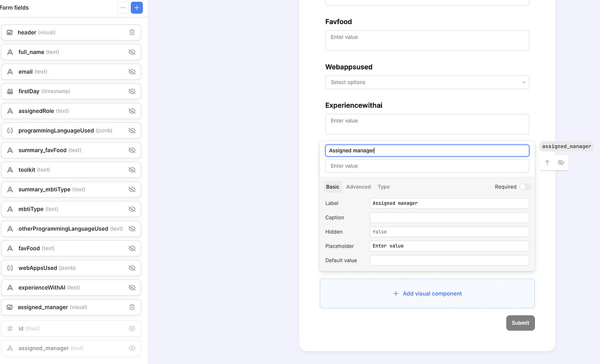Switch to the Advanced tab

pos(358,187)
